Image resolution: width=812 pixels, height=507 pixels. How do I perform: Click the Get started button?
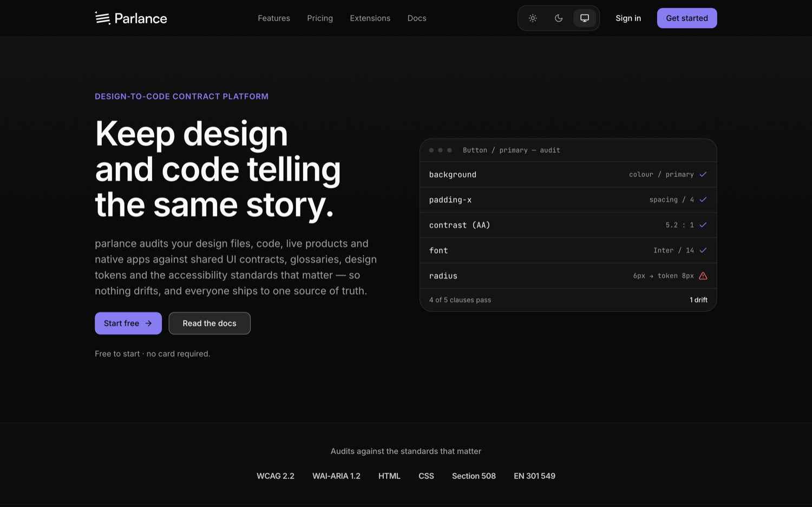[687, 18]
